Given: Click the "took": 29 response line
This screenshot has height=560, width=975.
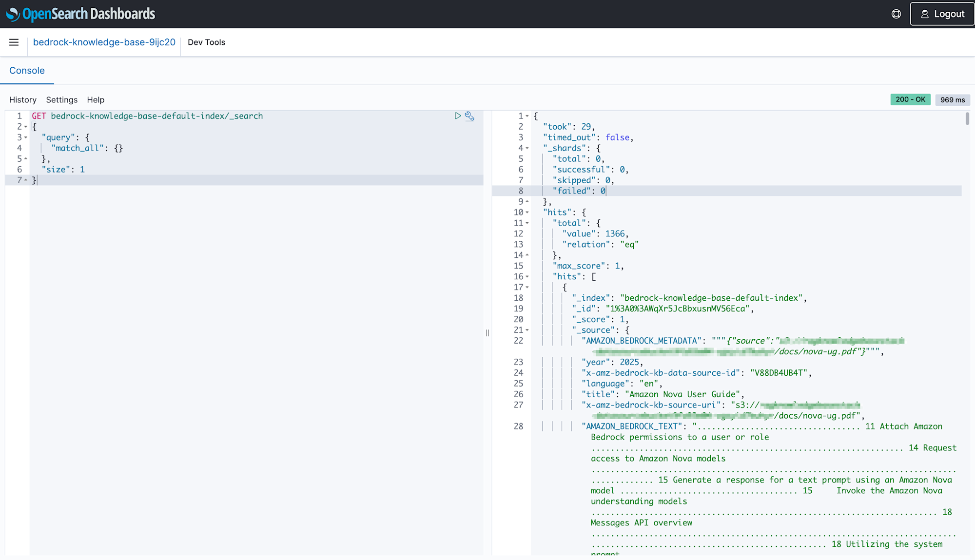Looking at the screenshot, I should 569,127.
